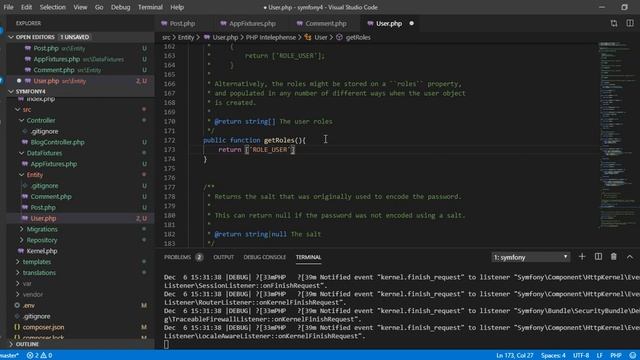This screenshot has width=640, height=360.
Task: Change file encoding UTF-8
Action: (x=581, y=356)
